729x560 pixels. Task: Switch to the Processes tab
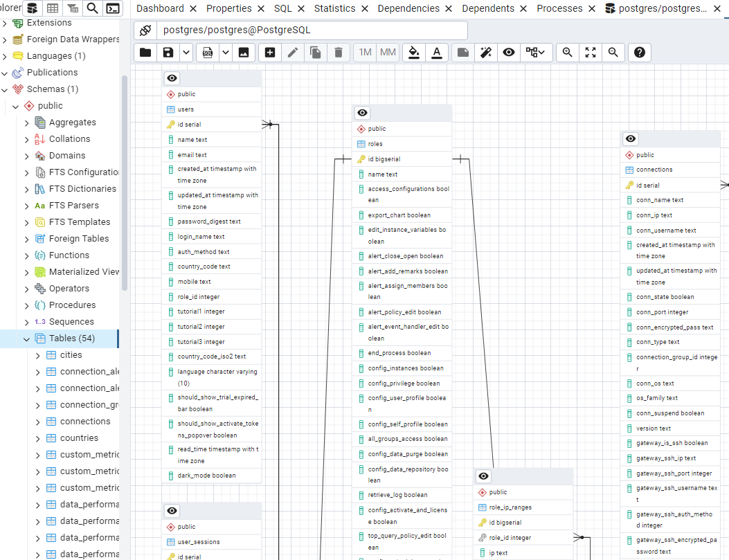coord(559,8)
